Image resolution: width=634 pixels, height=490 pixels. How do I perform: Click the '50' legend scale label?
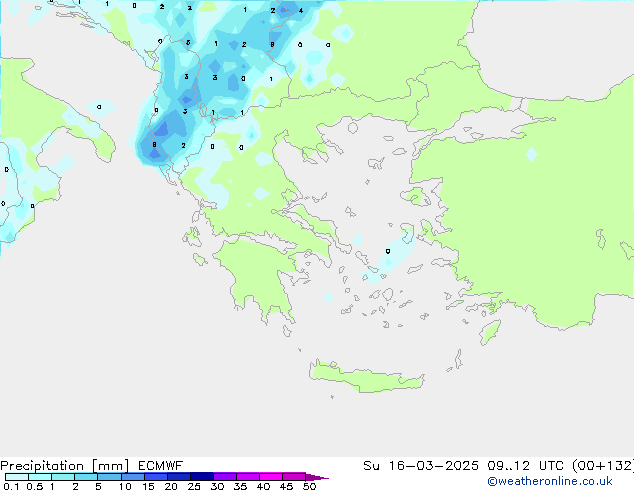[309, 486]
